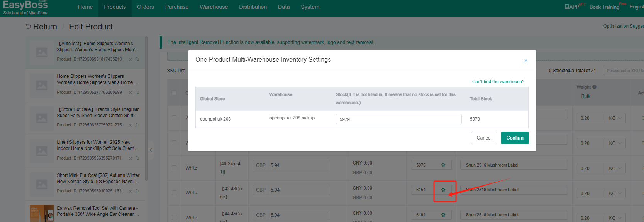644x222 pixels.
Task: Open the Products menu
Action: 115,7
